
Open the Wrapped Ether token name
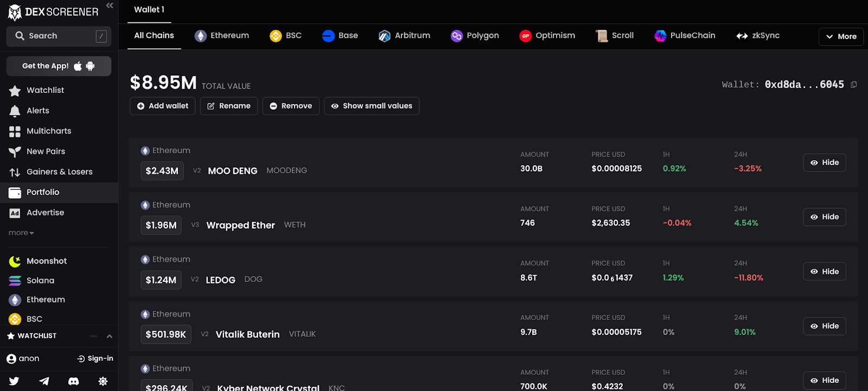click(240, 225)
